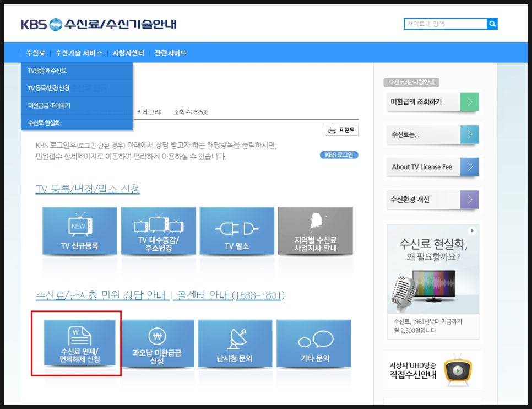
Task: Select TV방송과 수신료 dropdown item
Action: pyautogui.click(x=77, y=71)
